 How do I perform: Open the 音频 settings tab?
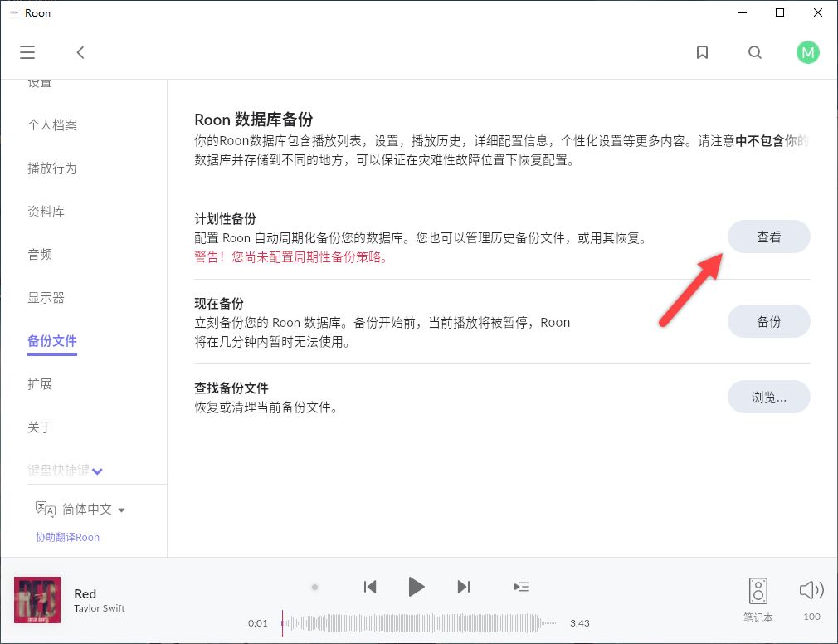pos(40,255)
